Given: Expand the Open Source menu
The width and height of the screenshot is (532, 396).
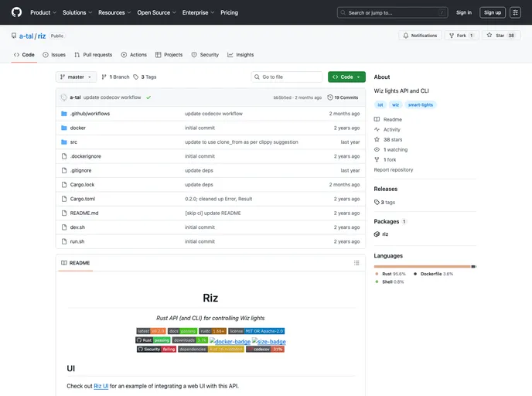Looking at the screenshot, I should (x=156, y=12).
